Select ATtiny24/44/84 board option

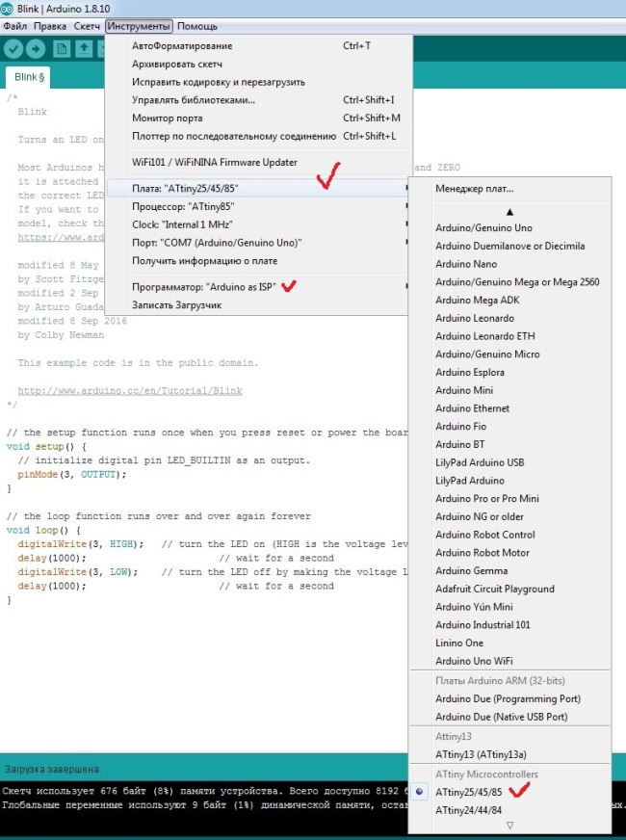pyautogui.click(x=469, y=810)
